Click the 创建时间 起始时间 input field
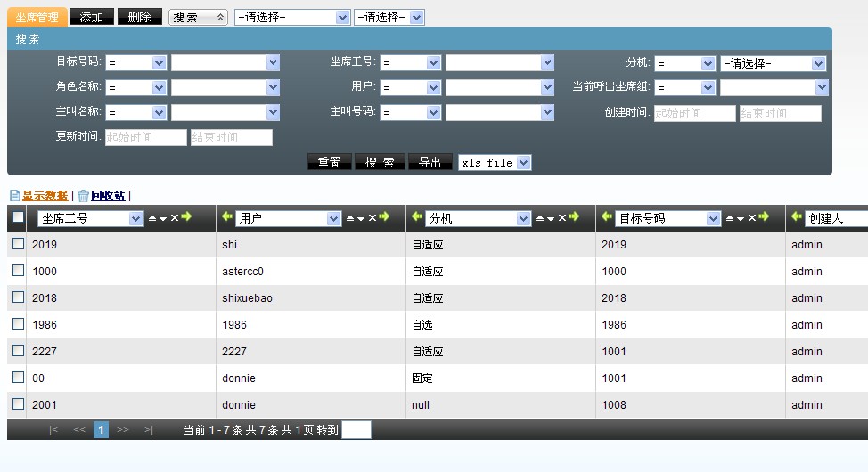The height and width of the screenshot is (472, 868). [x=694, y=114]
